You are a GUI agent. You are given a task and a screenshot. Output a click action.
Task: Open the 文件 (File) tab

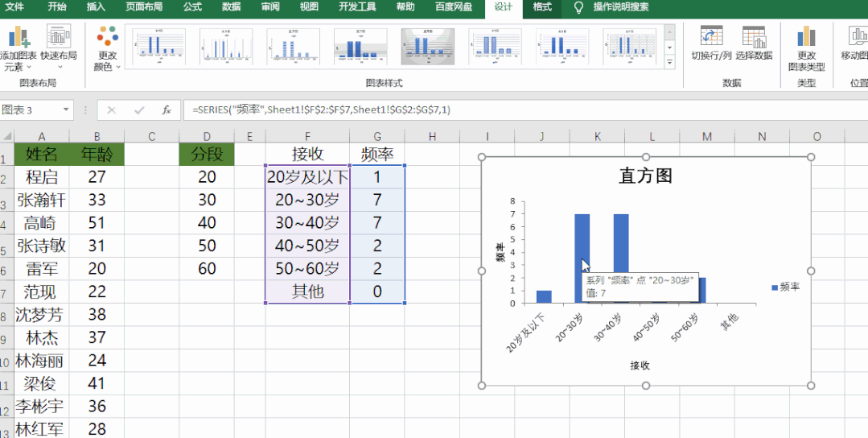tap(14, 7)
